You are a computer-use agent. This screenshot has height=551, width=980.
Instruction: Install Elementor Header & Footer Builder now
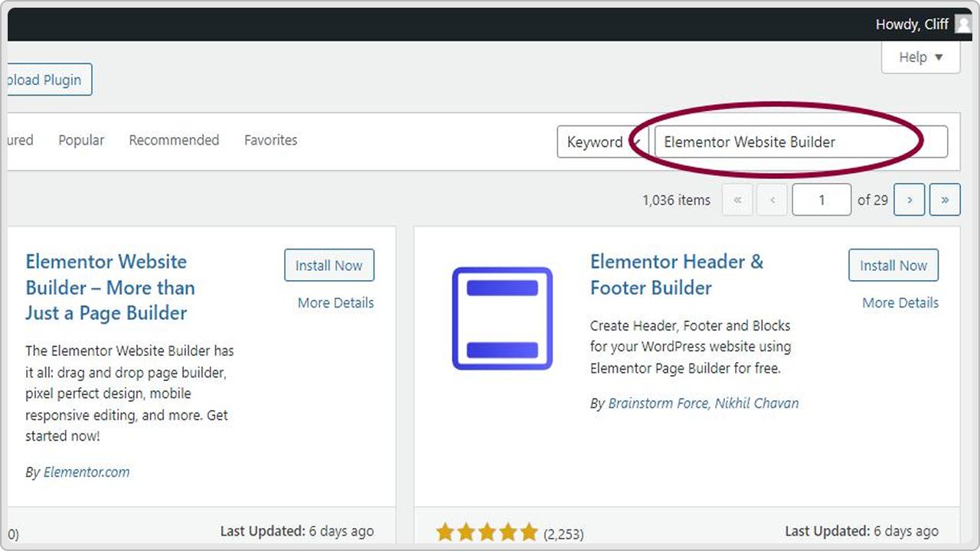click(x=893, y=266)
